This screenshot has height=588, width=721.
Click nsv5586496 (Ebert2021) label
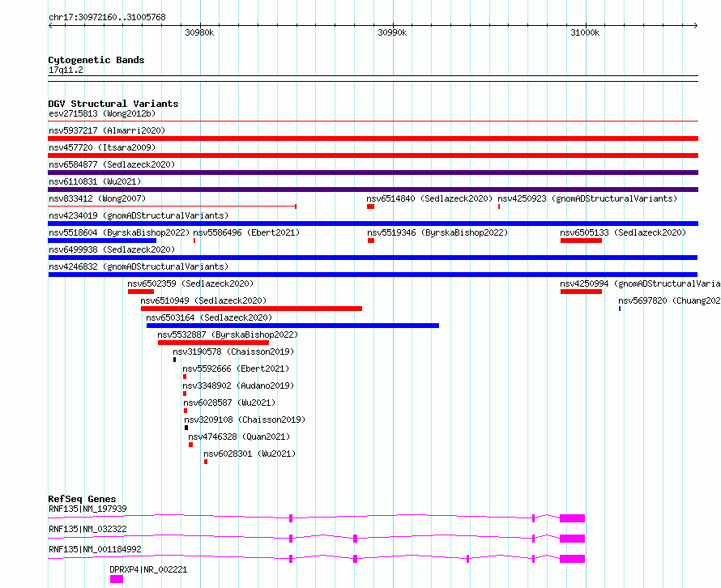tap(246, 232)
